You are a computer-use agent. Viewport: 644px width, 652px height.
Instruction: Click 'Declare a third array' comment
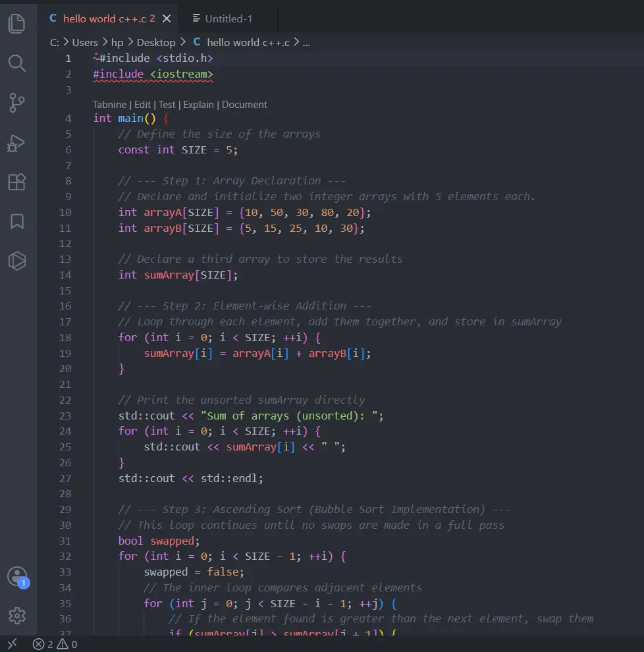click(x=260, y=259)
